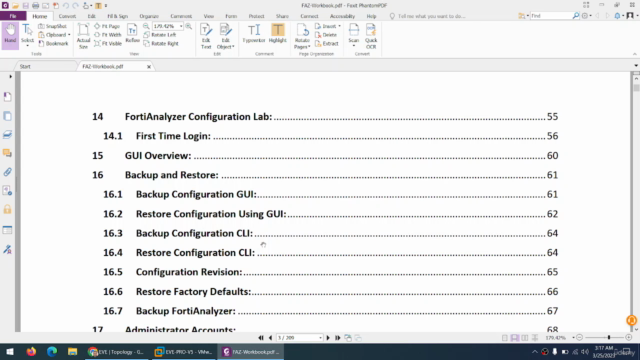Choose Fit Width view

click(x=108, y=35)
